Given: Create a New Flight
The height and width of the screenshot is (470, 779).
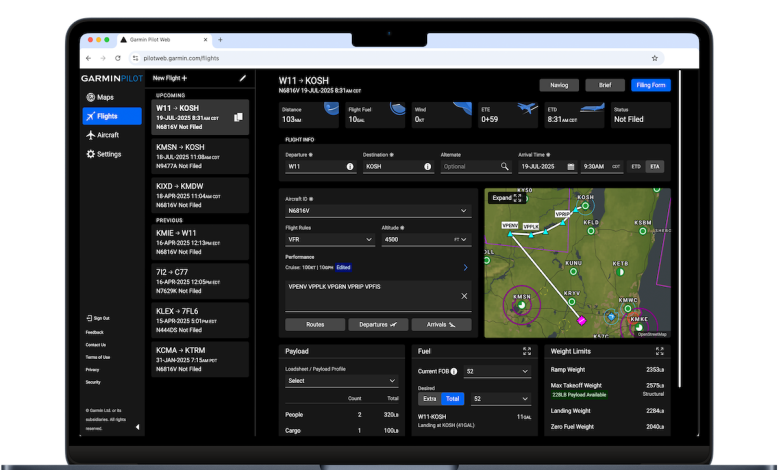Looking at the screenshot, I should point(170,78).
